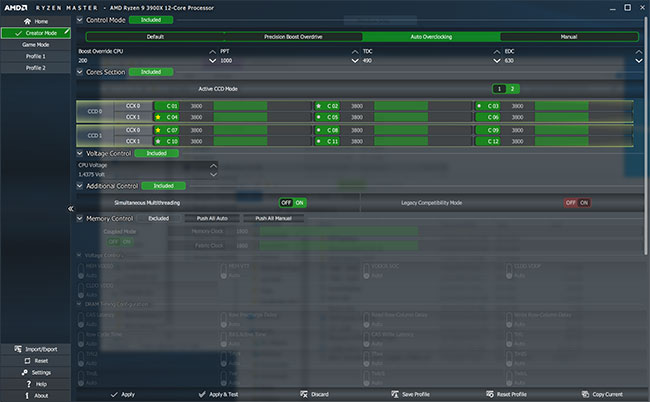The image size is (650, 402).
Task: Open Help from sidebar
Action: [36, 384]
